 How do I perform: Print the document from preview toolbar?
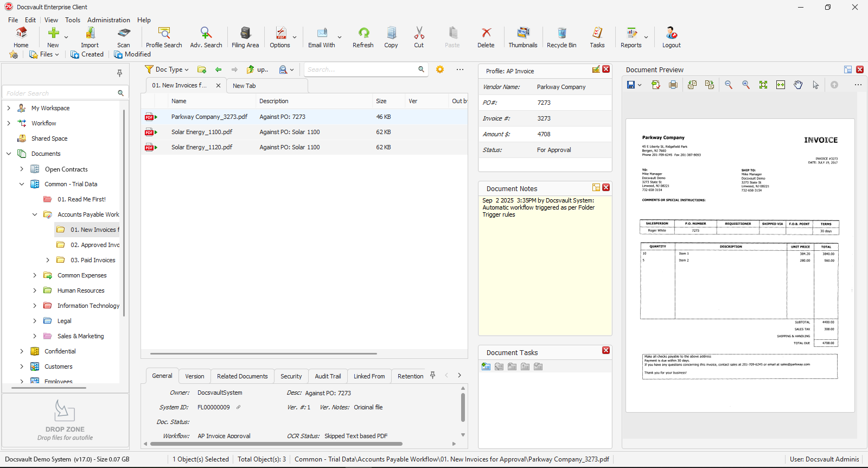(x=673, y=85)
